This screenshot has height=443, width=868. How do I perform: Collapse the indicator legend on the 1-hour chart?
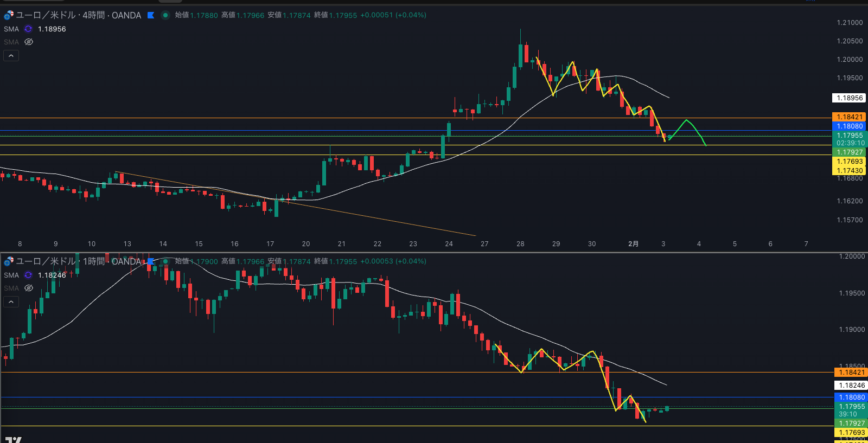coord(11,302)
